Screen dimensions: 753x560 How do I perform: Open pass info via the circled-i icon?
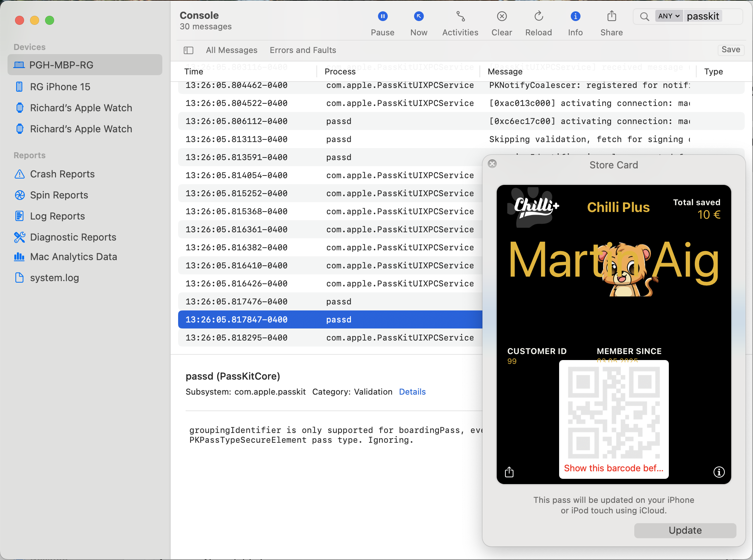[x=719, y=472]
